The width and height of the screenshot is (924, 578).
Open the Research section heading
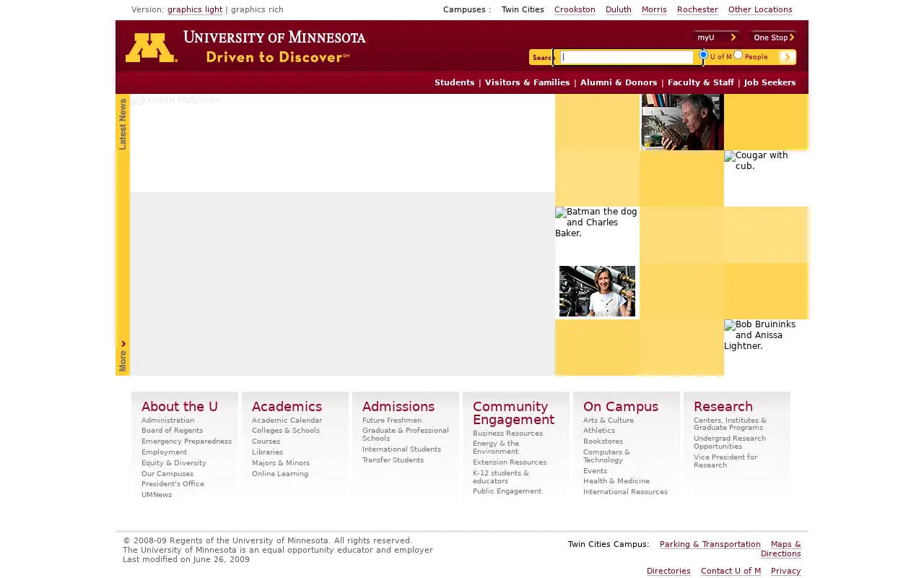(723, 407)
